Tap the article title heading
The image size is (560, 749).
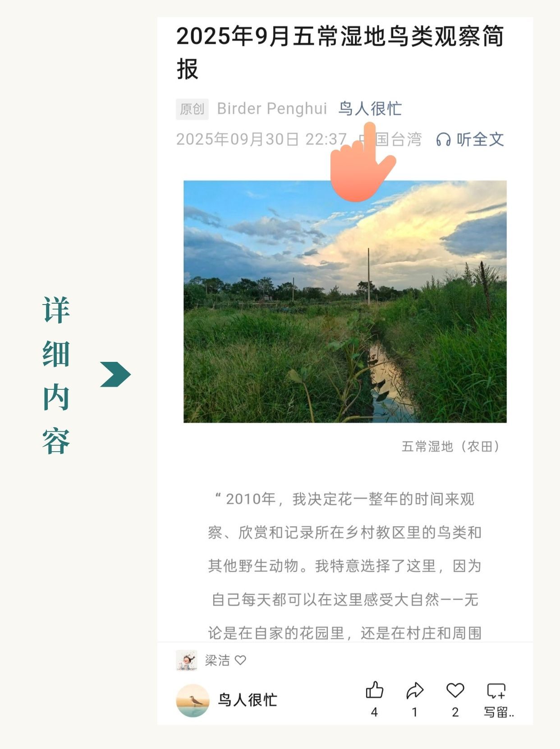(340, 53)
